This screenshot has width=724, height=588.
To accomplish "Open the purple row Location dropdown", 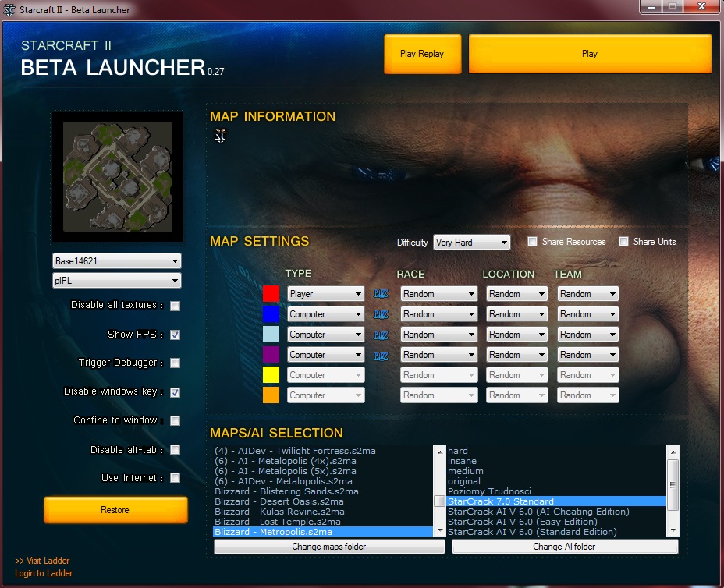I will coord(516,355).
